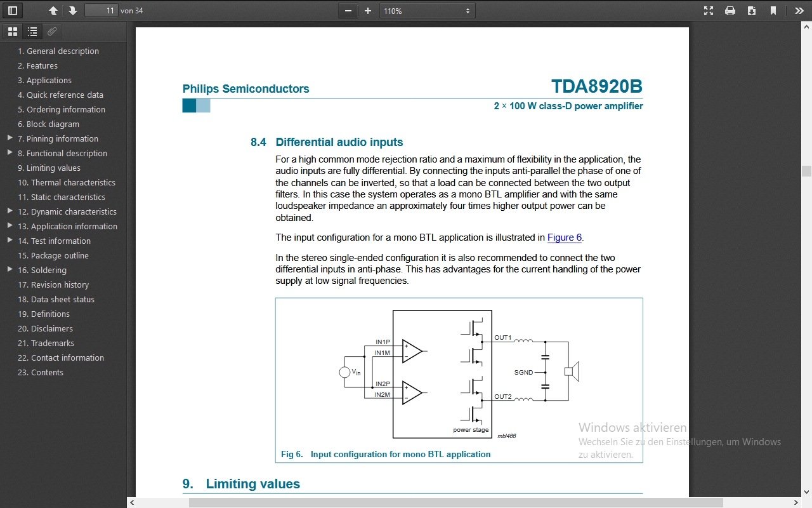Click the bookmark current view icon
812x508 pixels.
coord(773,11)
